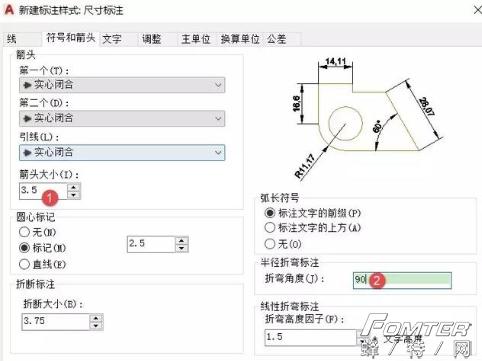Viewport: 482px width, 361px height.
Task: Click the AutoCAD logo in title bar
Action: tap(9, 10)
